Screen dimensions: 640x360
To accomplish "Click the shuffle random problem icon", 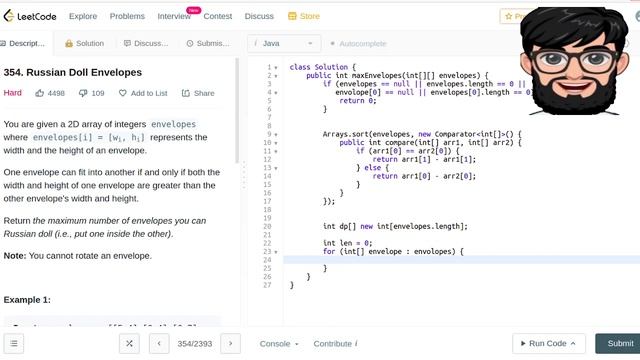I will (x=129, y=343).
